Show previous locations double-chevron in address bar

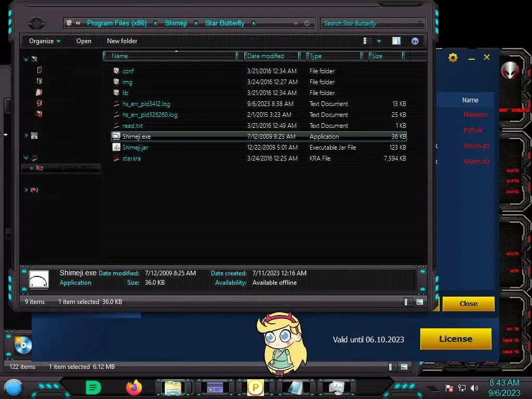78,23
